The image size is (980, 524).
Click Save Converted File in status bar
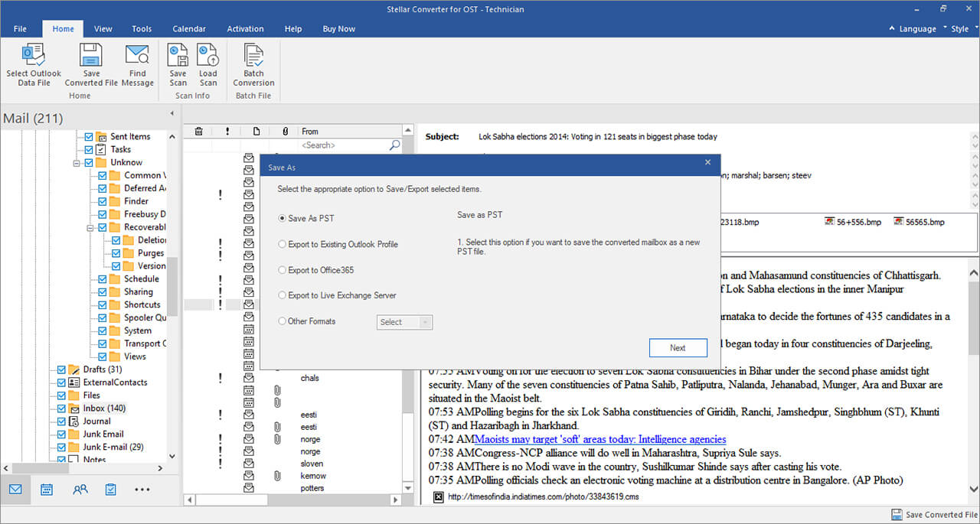[935, 515]
